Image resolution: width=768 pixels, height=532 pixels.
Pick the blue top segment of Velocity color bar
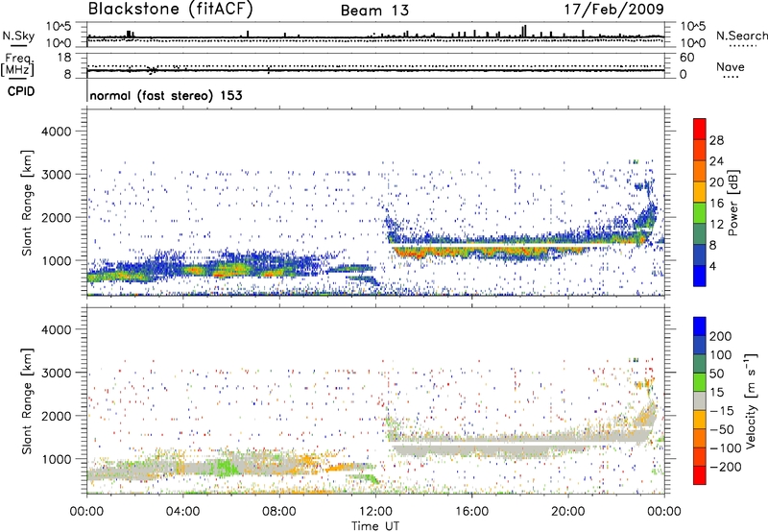click(700, 326)
